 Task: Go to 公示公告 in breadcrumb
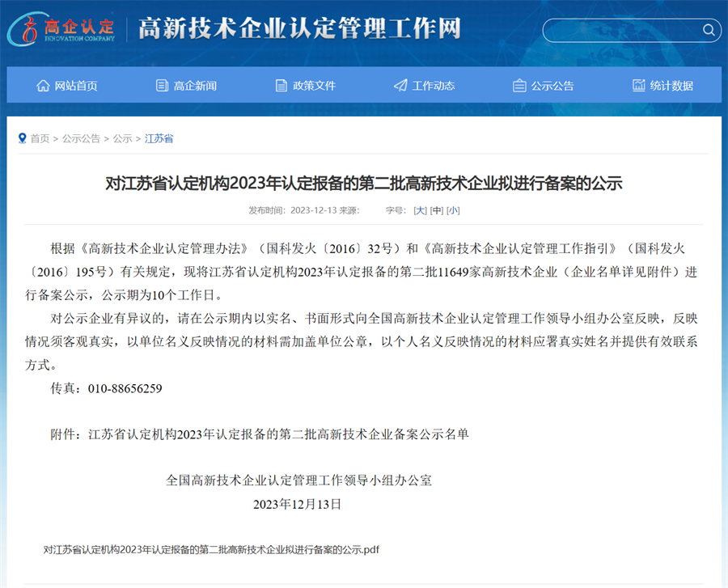coord(81,138)
